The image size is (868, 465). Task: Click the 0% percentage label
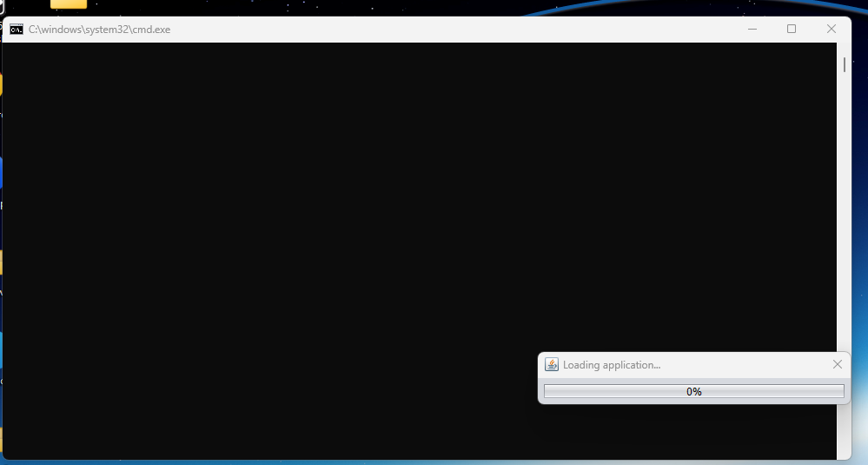(x=694, y=391)
